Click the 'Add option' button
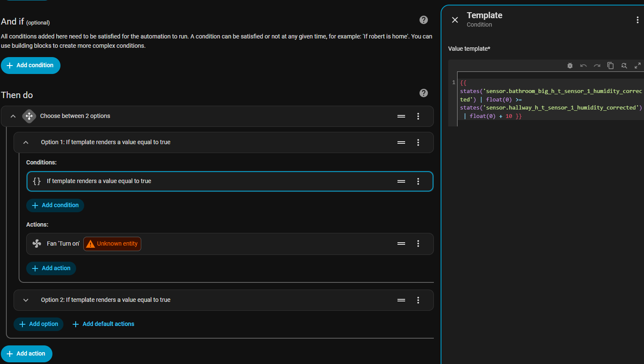This screenshot has height=364, width=644. [38, 324]
